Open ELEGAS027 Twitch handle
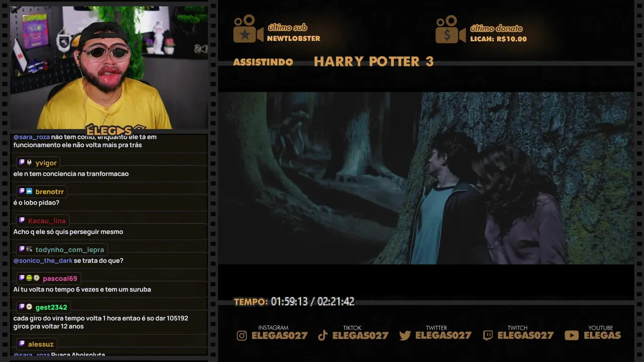The image size is (644, 362). [x=526, y=336]
